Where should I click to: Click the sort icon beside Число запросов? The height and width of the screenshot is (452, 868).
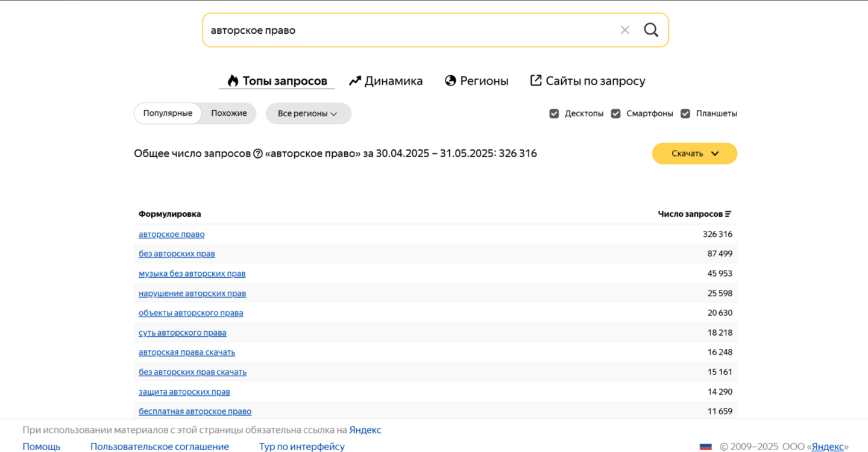click(x=728, y=214)
